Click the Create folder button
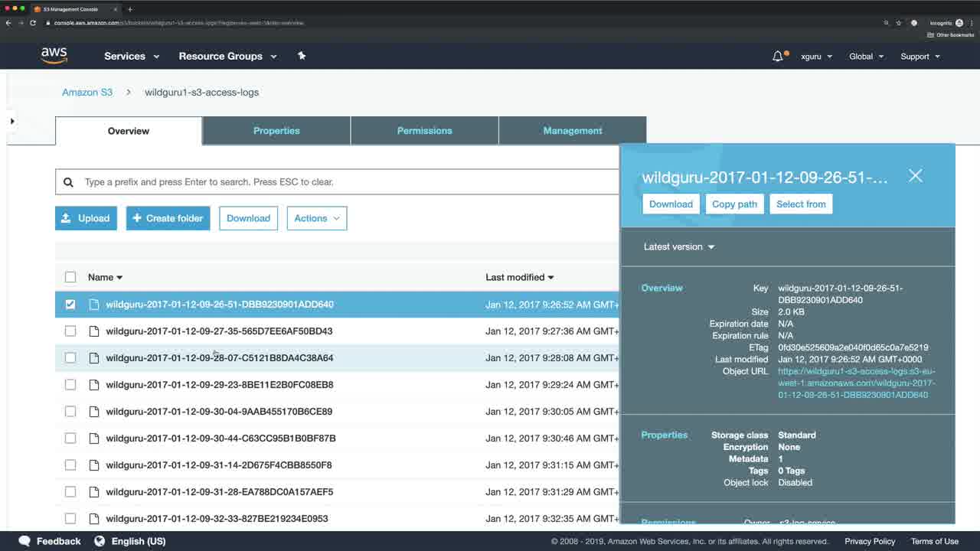Screen dimensions: 980x551 tap(168, 218)
